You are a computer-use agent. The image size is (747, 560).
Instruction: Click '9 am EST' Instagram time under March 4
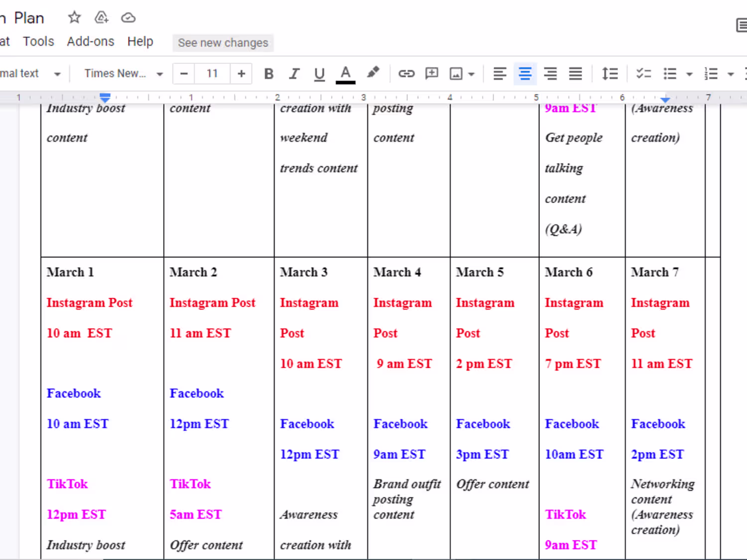(404, 363)
